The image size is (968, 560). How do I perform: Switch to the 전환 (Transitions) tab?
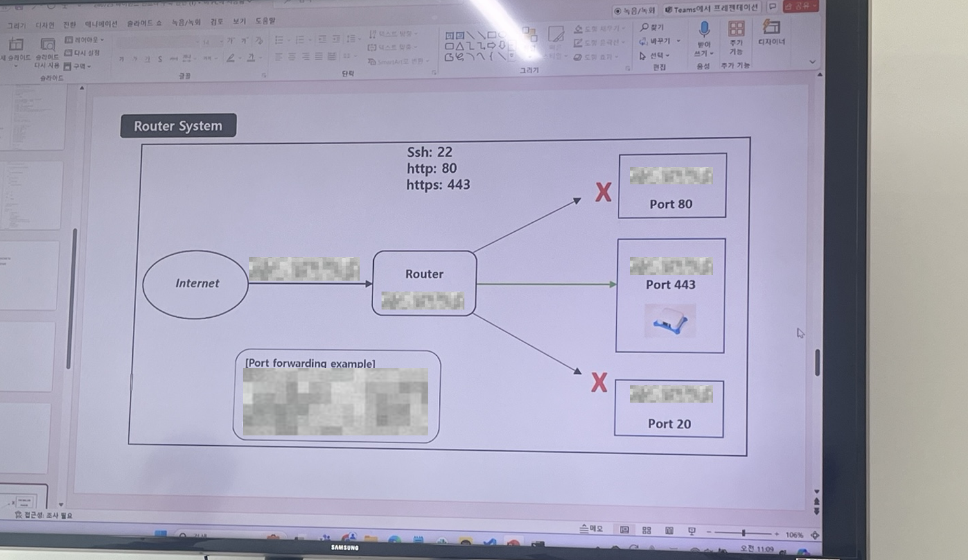(69, 24)
